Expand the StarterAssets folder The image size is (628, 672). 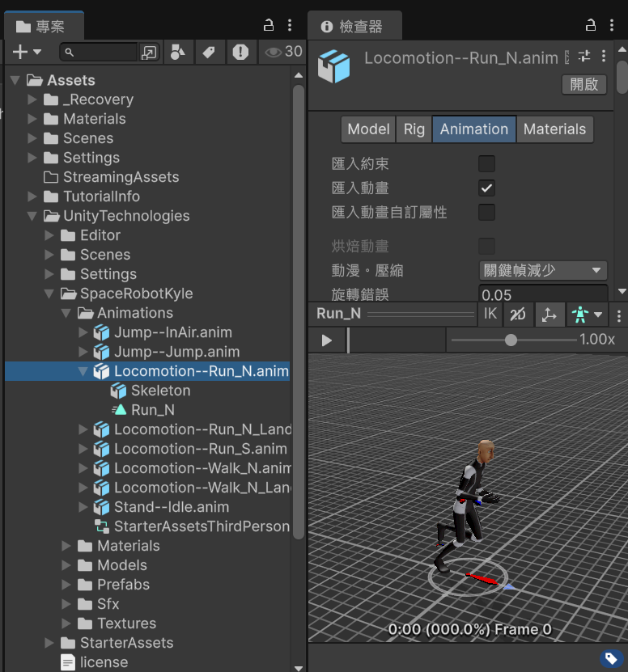pos(49,643)
